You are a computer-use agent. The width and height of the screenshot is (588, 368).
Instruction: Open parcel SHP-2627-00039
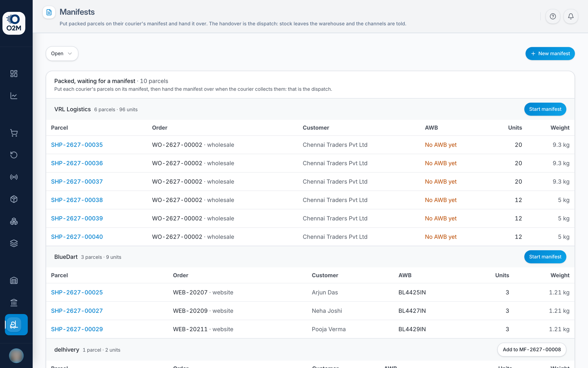[x=77, y=218]
